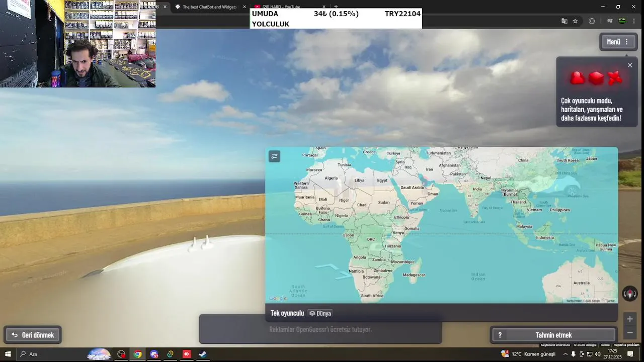The height and width of the screenshot is (362, 644).
Task: Click on India on the map
Action: pos(477,190)
